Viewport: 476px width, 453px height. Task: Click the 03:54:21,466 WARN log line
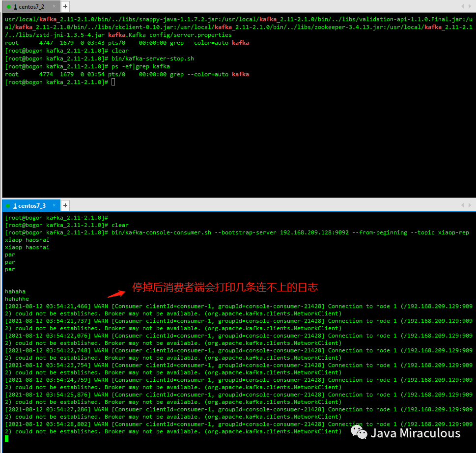click(239, 310)
